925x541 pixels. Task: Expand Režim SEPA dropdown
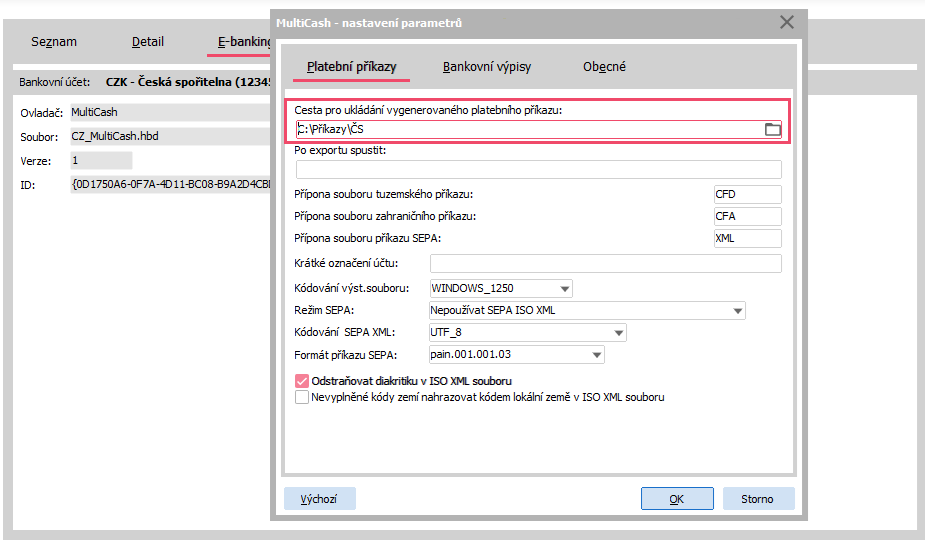click(737, 310)
